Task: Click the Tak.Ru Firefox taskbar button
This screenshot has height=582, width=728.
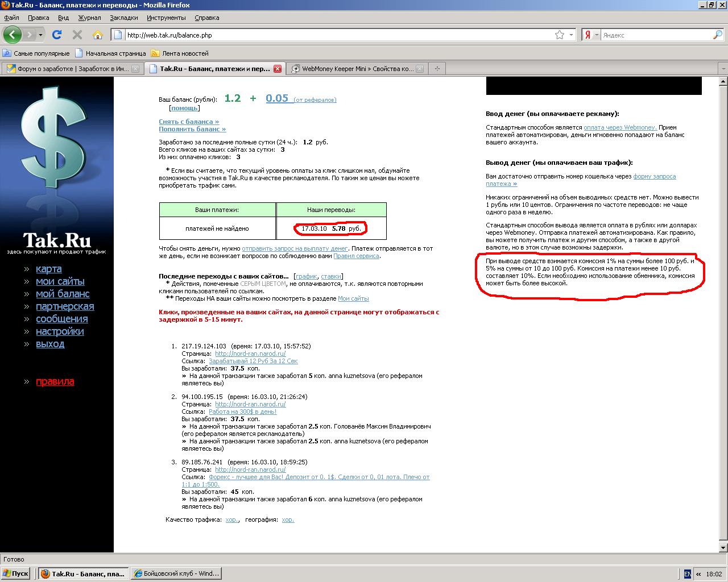Action: point(84,573)
